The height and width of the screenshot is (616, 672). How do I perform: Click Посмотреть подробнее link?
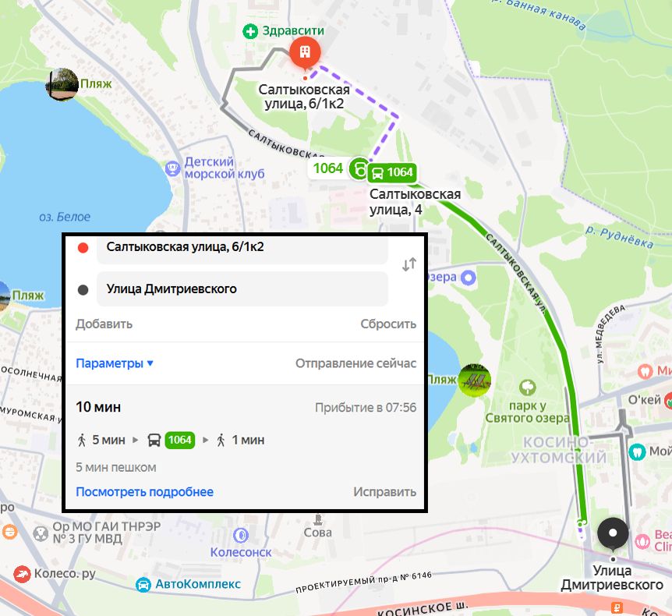[144, 492]
